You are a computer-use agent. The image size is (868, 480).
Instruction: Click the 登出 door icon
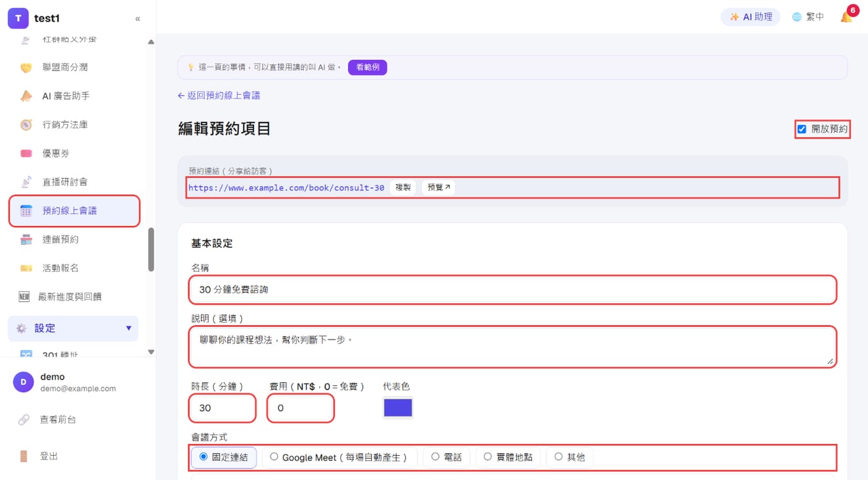pos(24,456)
